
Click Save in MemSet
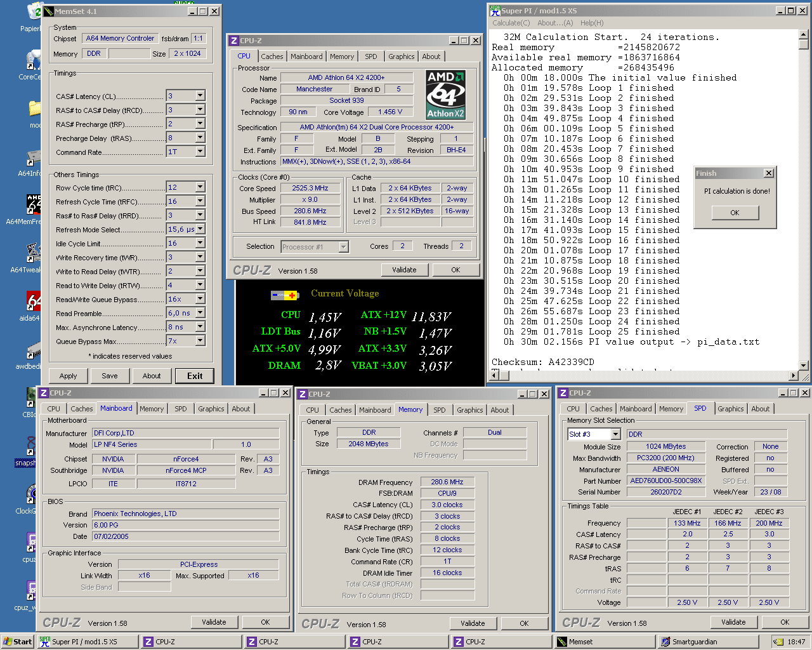[110, 376]
